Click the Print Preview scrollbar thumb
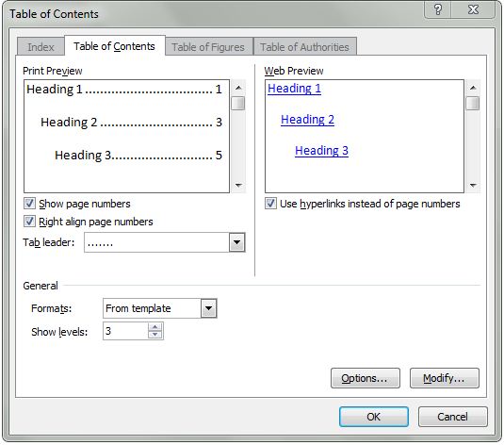This screenshot has width=504, height=445. click(x=238, y=104)
